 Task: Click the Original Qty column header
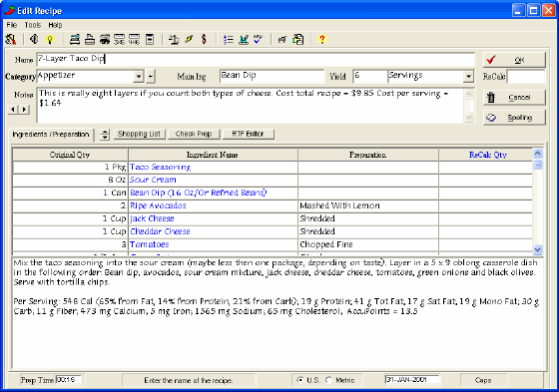[70, 155]
